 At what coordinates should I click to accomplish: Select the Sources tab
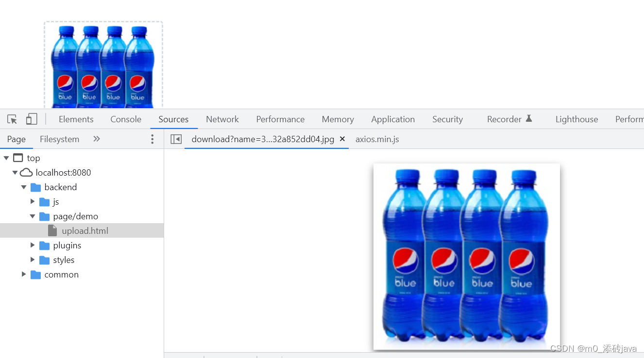173,119
